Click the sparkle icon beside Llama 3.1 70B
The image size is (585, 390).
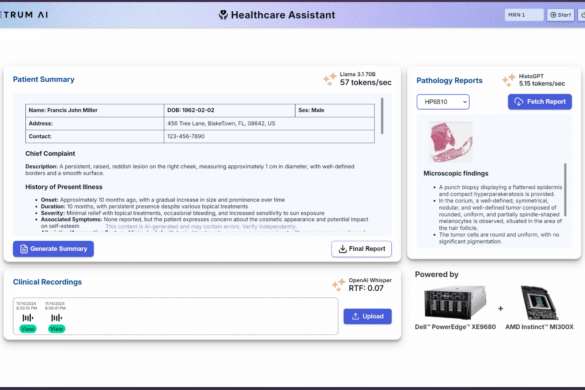[x=330, y=79]
